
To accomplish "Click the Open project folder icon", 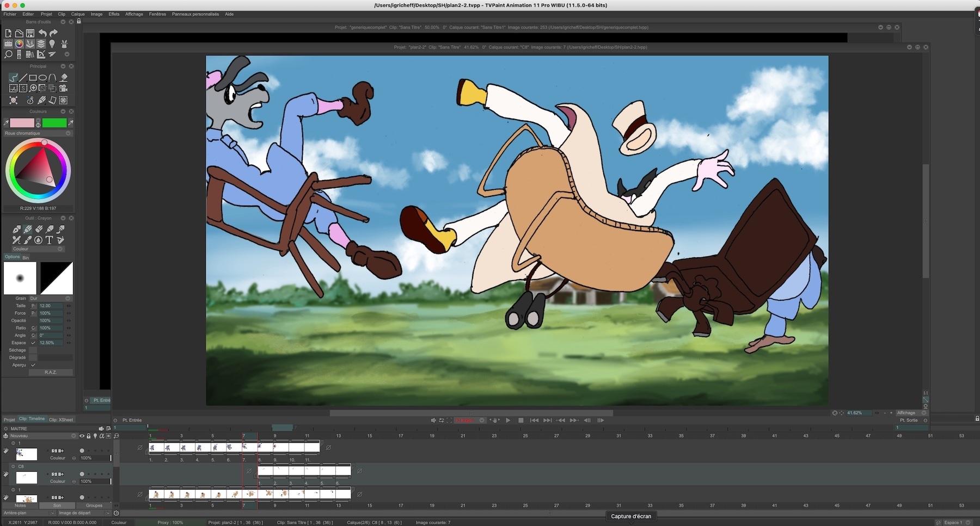I will pos(19,34).
